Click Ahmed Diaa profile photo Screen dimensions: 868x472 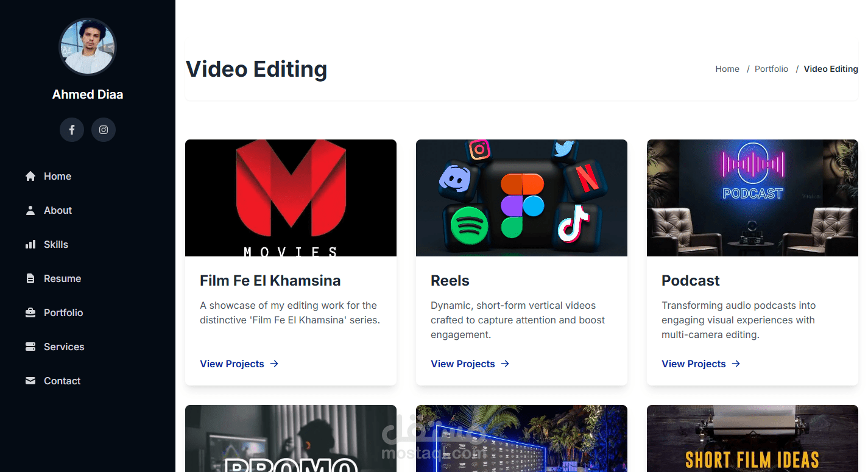[88, 47]
